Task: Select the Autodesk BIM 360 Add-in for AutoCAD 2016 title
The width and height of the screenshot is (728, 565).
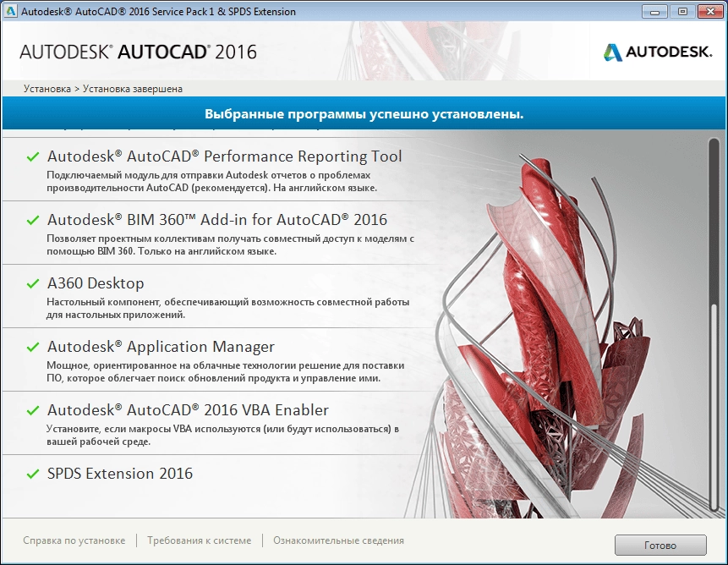Action: tap(217, 220)
